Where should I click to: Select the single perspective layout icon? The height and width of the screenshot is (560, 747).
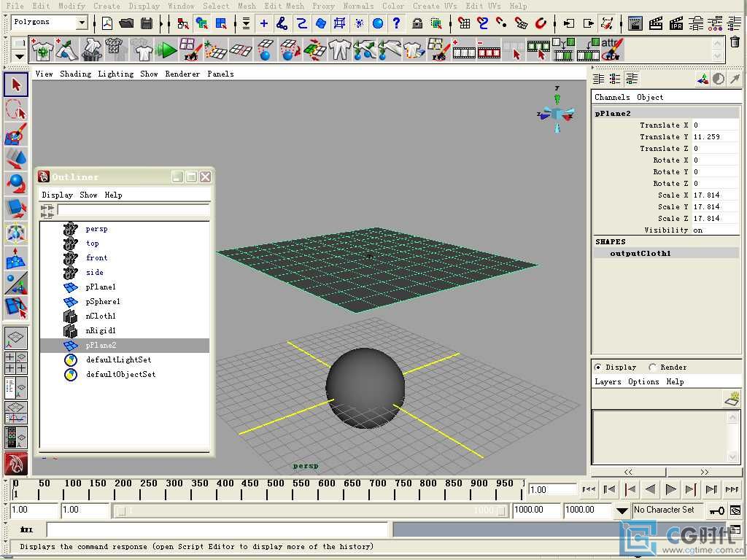[x=16, y=338]
